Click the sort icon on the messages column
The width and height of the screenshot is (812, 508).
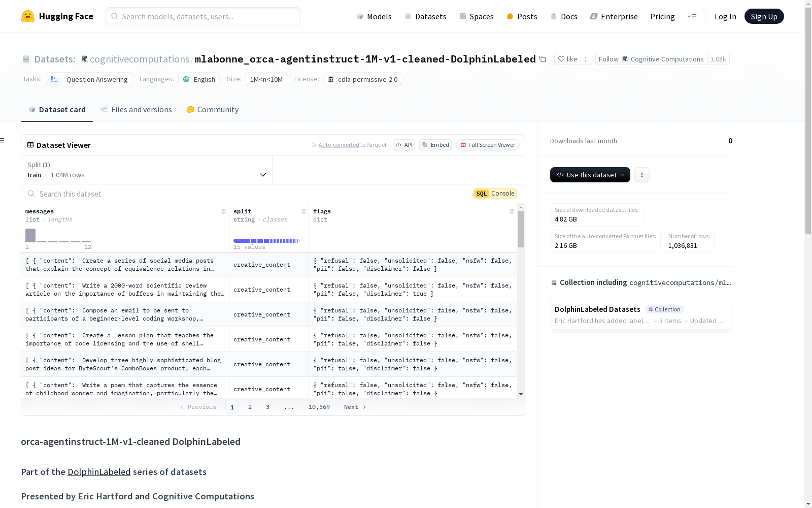tap(223, 211)
